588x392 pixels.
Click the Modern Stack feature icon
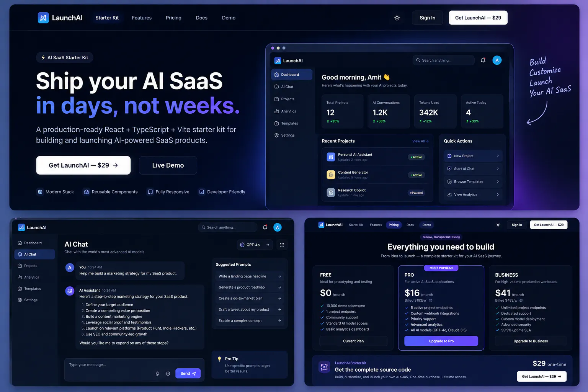[x=40, y=192]
